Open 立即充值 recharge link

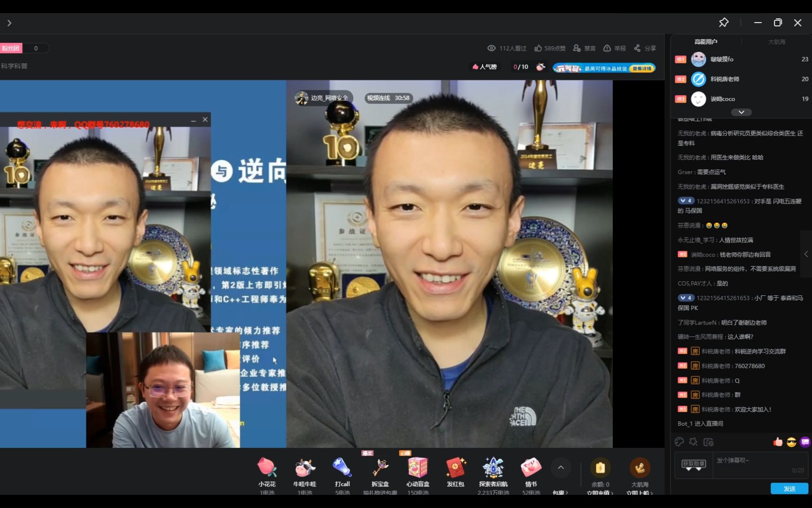600,492
